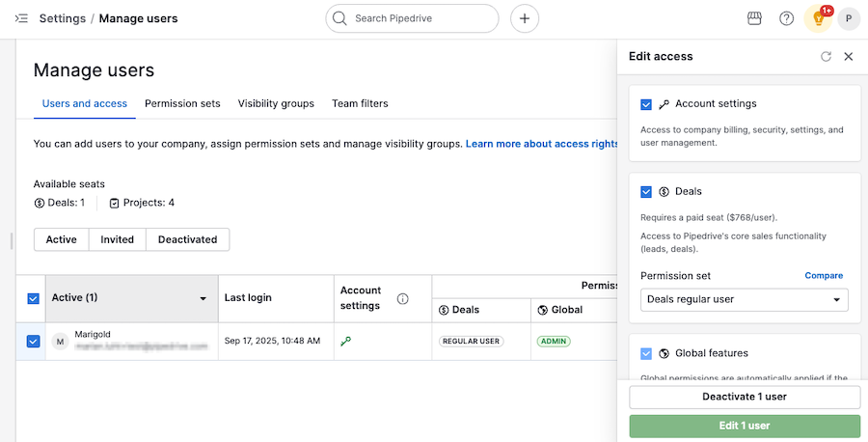Click Deactivate 1 user button
The height and width of the screenshot is (442, 868).
tap(745, 397)
